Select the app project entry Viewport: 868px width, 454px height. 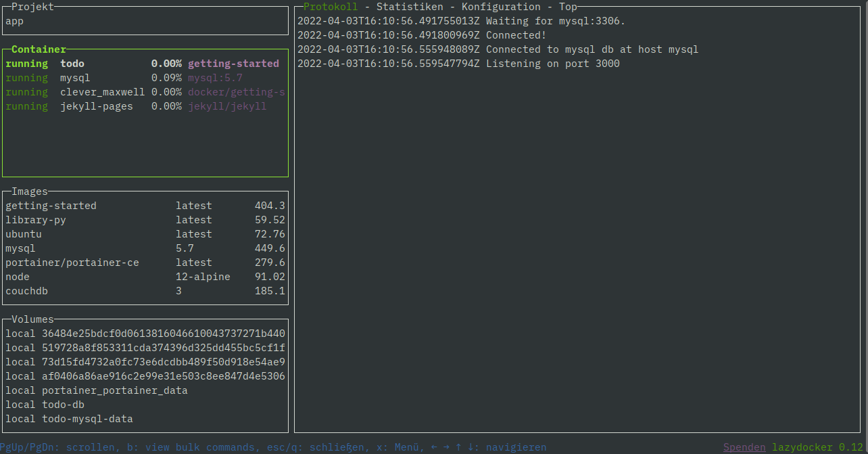13,20
